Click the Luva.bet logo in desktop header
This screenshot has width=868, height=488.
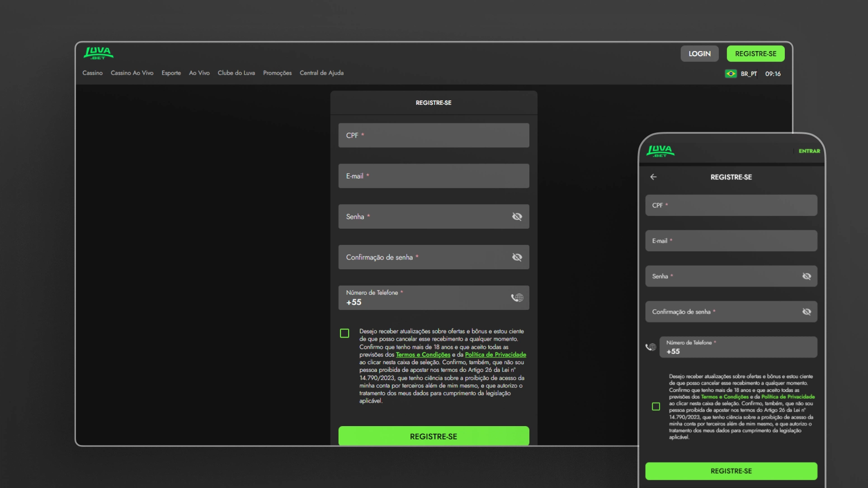coord(98,53)
